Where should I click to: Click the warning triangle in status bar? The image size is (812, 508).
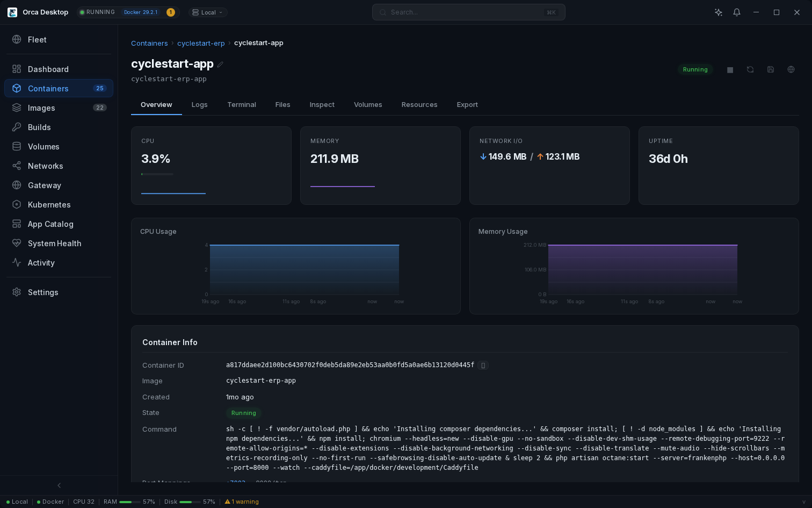tap(228, 502)
